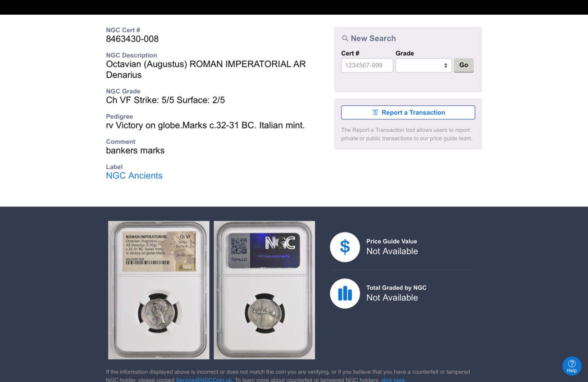
Task: Open the Service@NGCCoin.uk email link
Action: 204,380
